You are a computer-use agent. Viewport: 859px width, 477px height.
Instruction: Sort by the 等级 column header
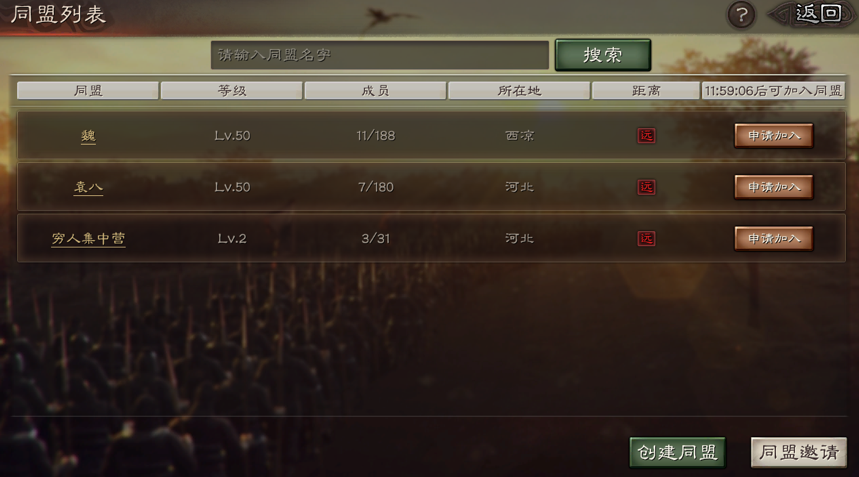coord(232,90)
